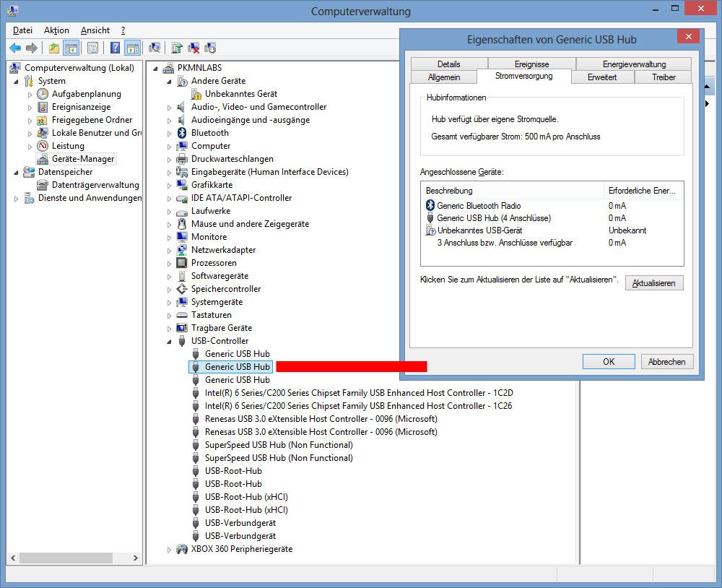Screen dimensions: 722x588
Task: Collapse the System node in left tree
Action: click(x=16, y=82)
